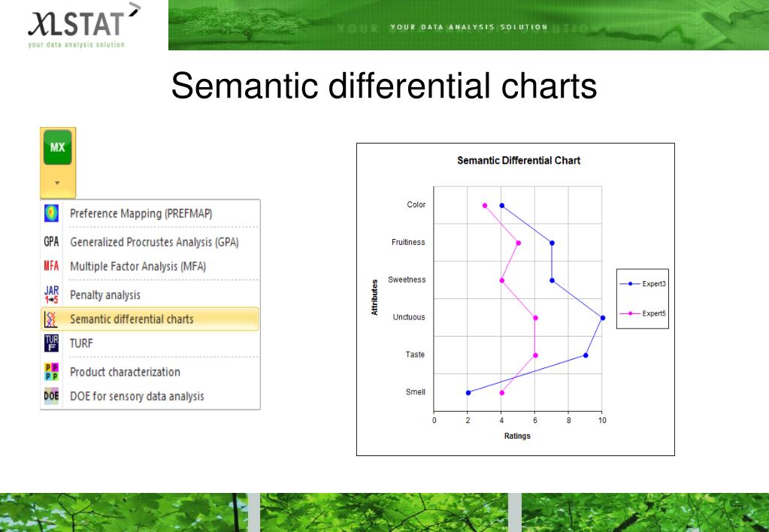Choose Semantic differential charts entry
This screenshot has height=532, width=769.
pyautogui.click(x=150, y=319)
